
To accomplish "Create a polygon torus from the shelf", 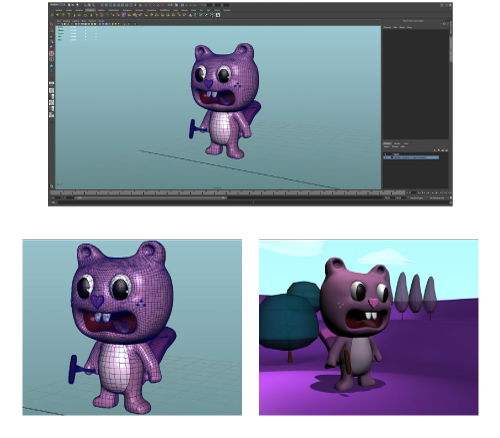I will 85,15.
